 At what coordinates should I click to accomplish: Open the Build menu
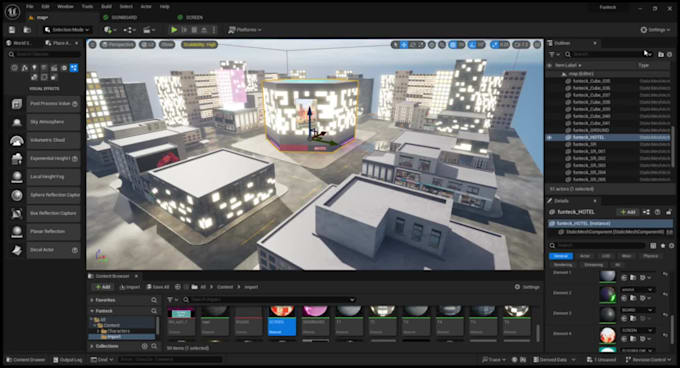pyautogui.click(x=106, y=7)
